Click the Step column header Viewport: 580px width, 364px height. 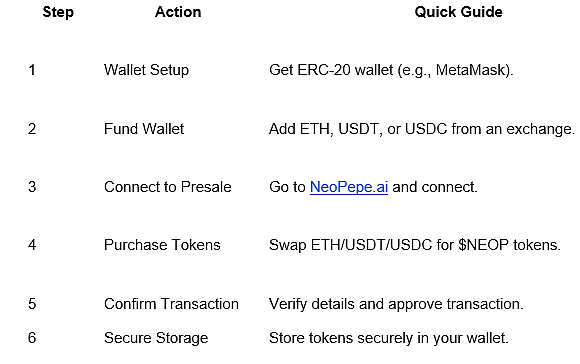coord(58,12)
